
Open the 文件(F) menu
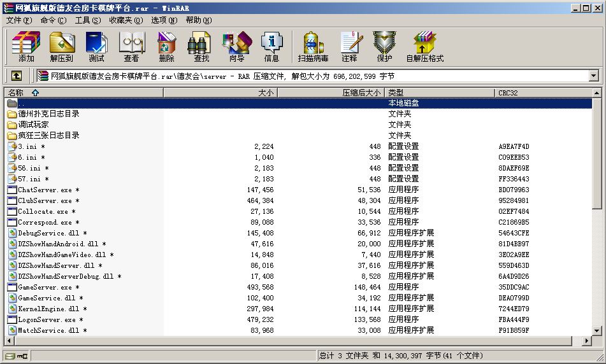click(19, 20)
